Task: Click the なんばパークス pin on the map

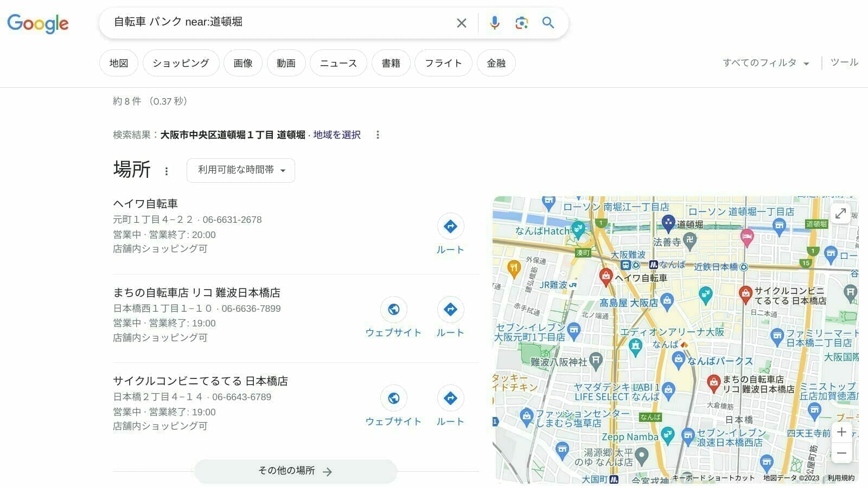Action: click(678, 359)
